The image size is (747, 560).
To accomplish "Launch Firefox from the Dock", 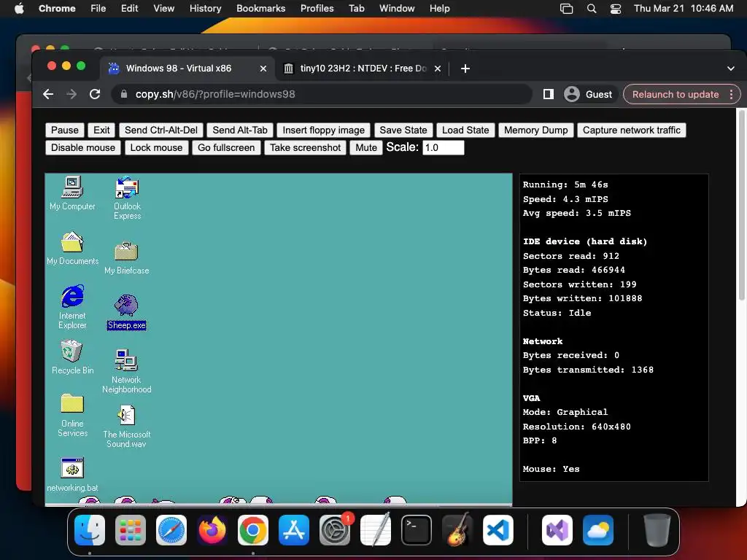I will [212, 530].
